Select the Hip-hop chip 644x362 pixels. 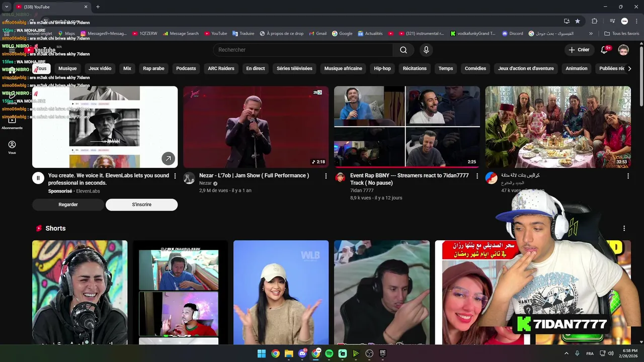pyautogui.click(x=382, y=68)
